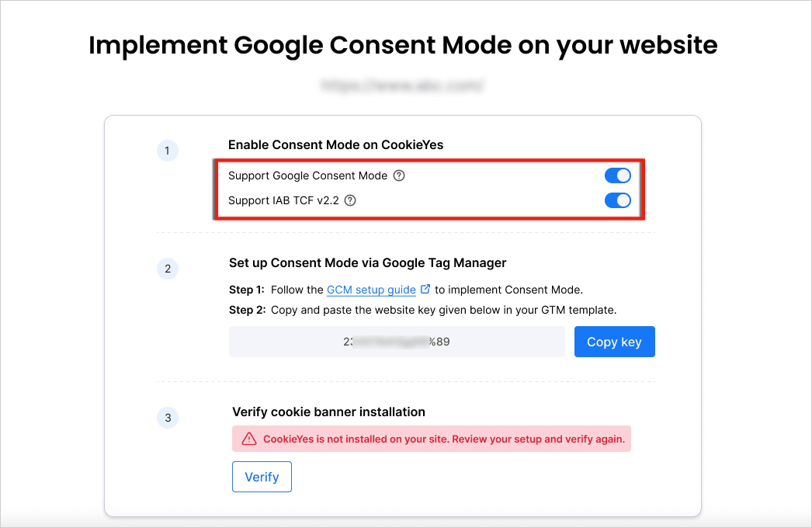
Task: Copy the website key with Copy key
Action: point(614,342)
